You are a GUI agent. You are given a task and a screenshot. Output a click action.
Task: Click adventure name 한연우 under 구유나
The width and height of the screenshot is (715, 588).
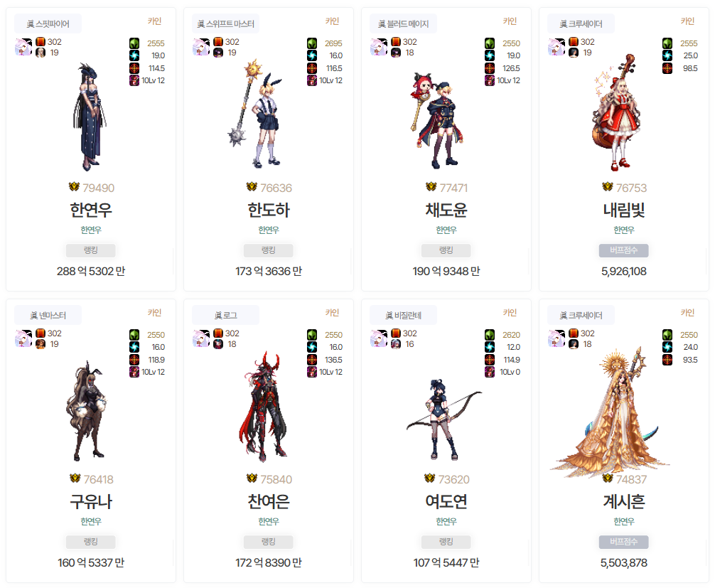click(x=91, y=521)
